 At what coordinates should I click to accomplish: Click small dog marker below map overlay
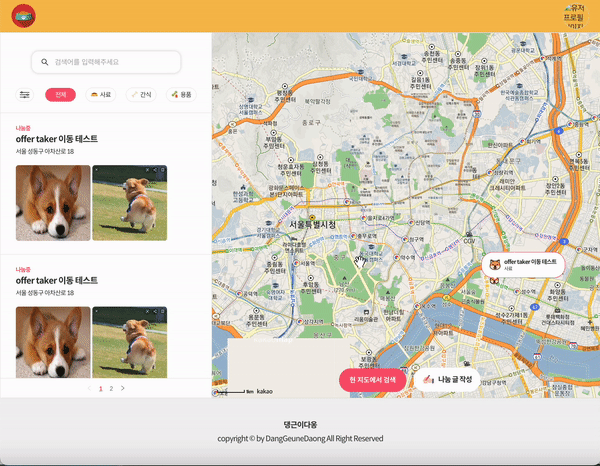[x=494, y=281]
